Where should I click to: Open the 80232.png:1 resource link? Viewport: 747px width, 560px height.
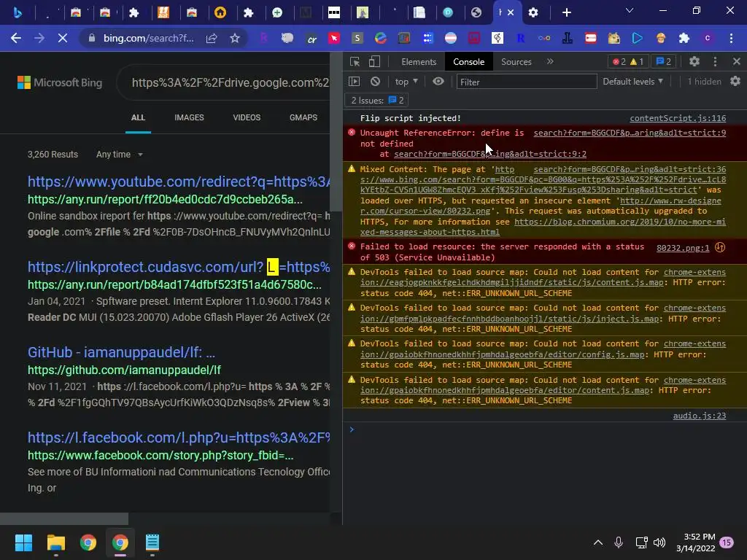pos(683,248)
